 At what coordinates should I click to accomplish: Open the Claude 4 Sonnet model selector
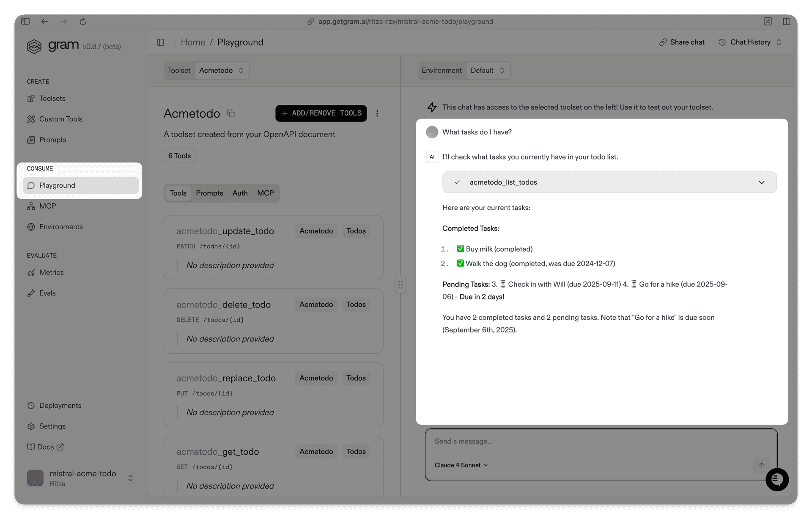[461, 465]
